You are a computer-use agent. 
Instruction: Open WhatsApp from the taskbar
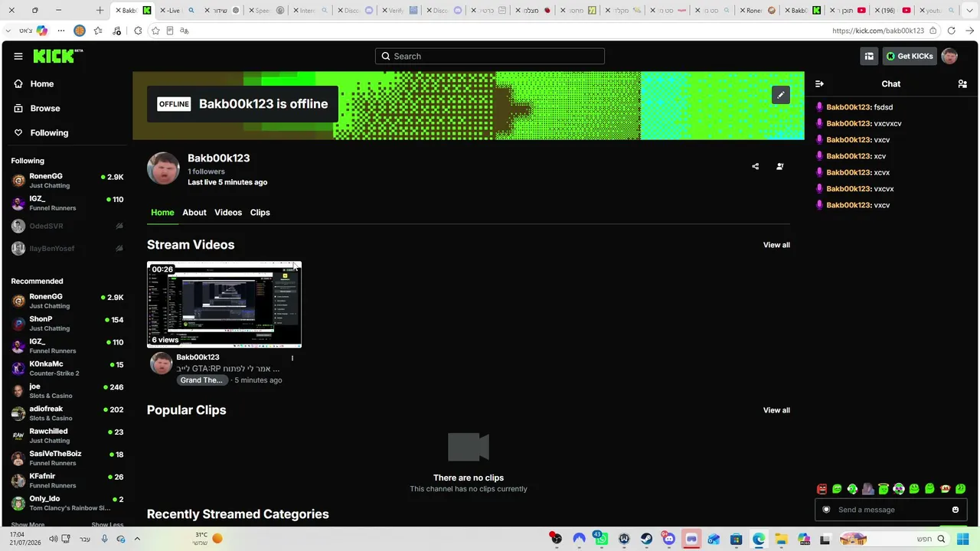601,539
